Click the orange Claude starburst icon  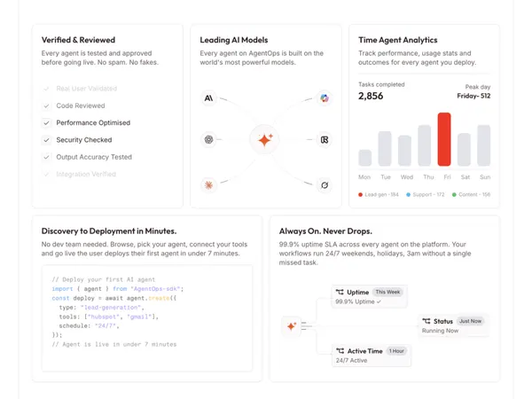click(x=208, y=185)
